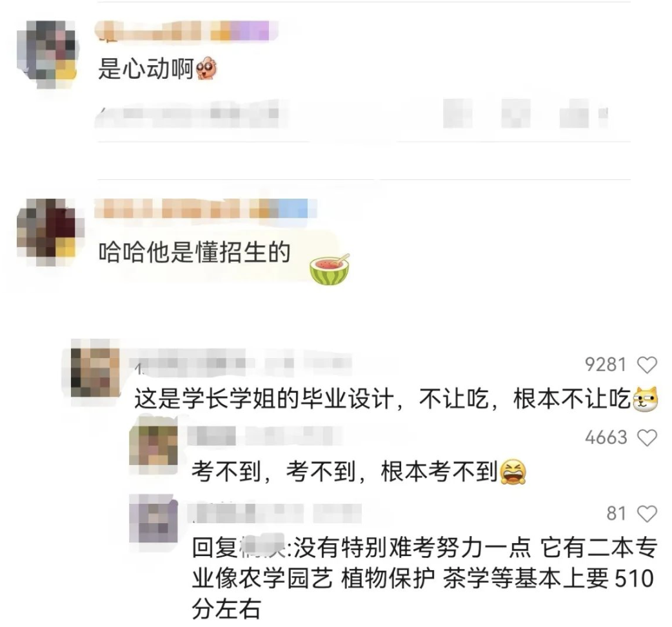This screenshot has width=672, height=627.
Task: Tap avatar of 考不到 comment author
Action: coord(153,444)
